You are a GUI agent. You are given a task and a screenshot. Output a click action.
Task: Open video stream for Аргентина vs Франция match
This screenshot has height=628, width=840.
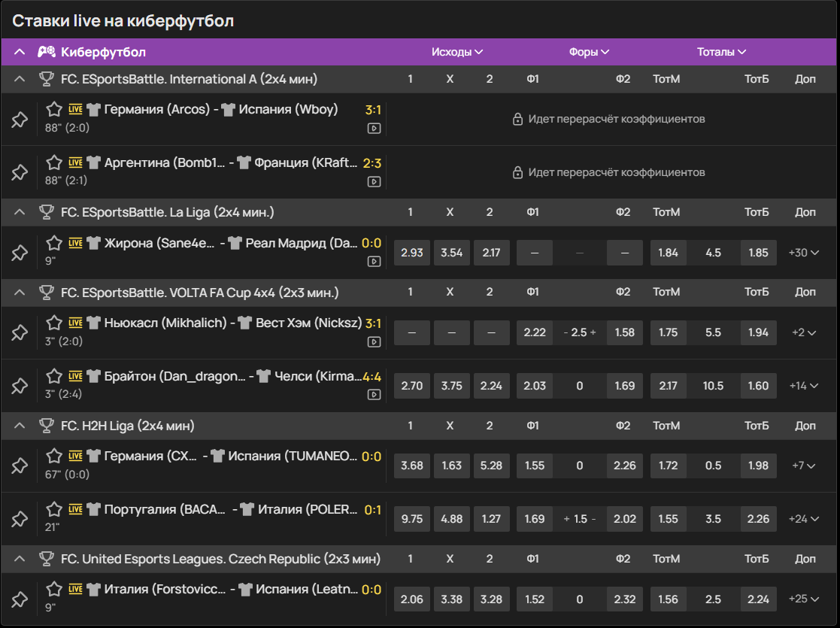click(374, 181)
